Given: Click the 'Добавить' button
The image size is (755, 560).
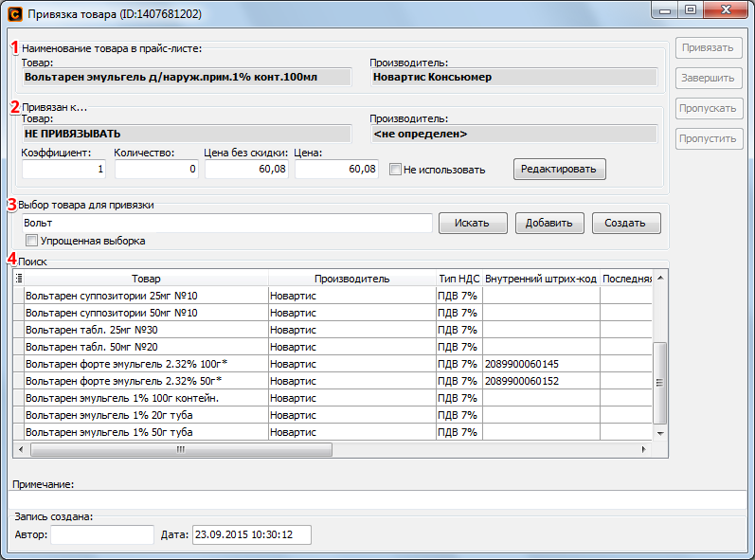Looking at the screenshot, I should pos(549,224).
